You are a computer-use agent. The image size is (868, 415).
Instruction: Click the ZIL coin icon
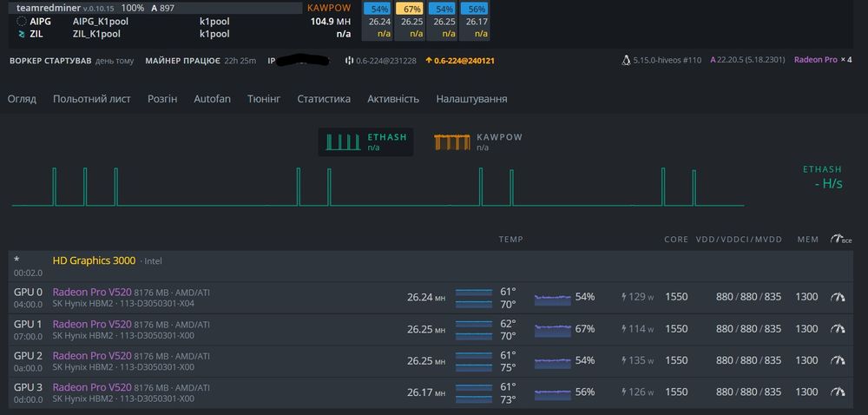click(22, 34)
